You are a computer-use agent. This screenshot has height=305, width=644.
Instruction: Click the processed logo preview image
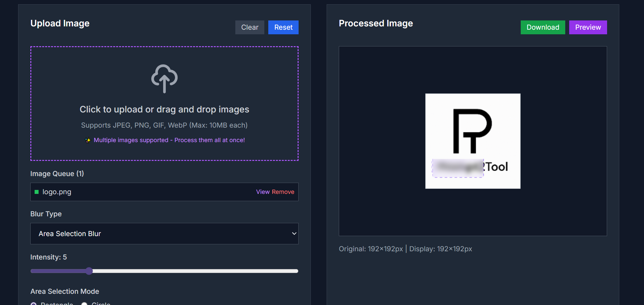pyautogui.click(x=473, y=141)
